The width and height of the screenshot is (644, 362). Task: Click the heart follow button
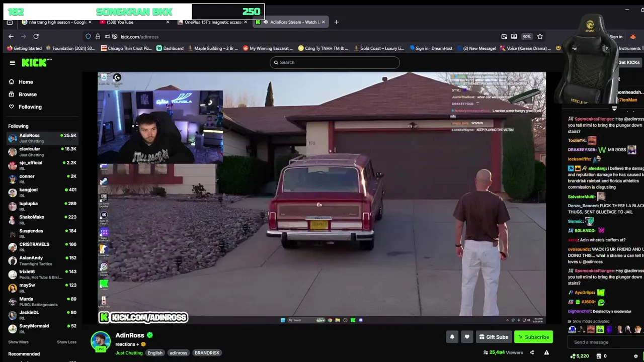467,337
